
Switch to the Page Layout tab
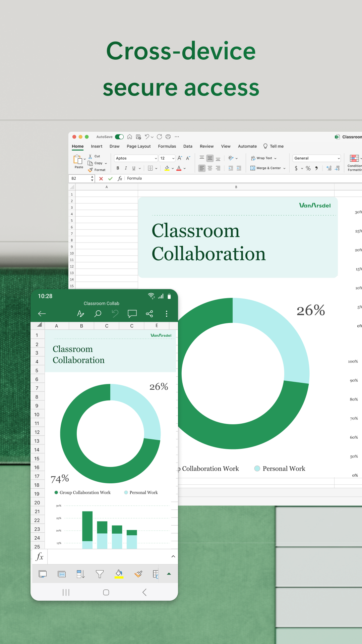[x=138, y=146]
